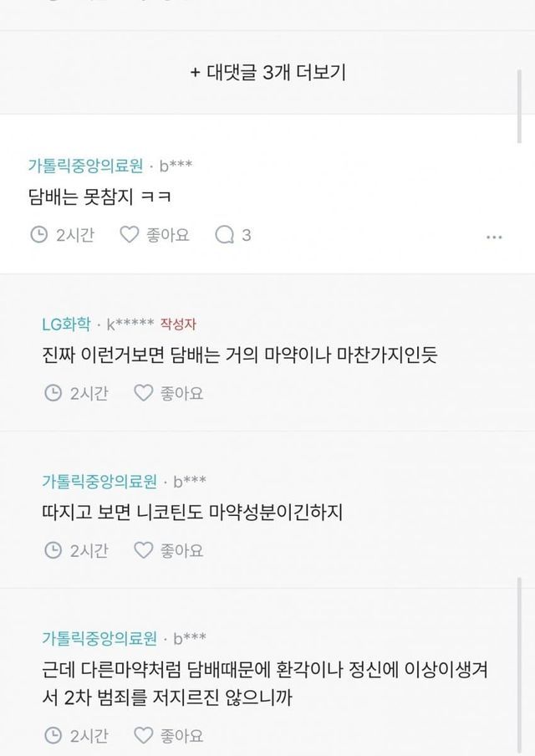The image size is (535, 756).
Task: Click the '작성자' author badge
Action: click(x=177, y=324)
